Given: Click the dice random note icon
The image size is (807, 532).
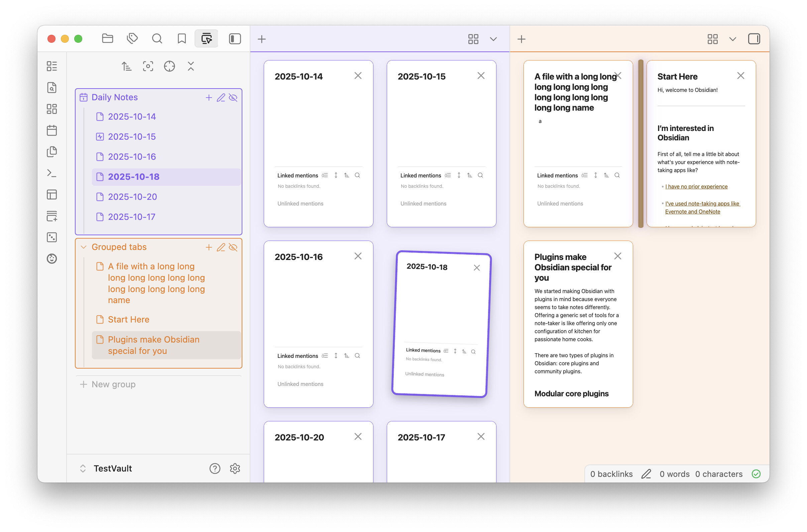Looking at the screenshot, I should [51, 237].
